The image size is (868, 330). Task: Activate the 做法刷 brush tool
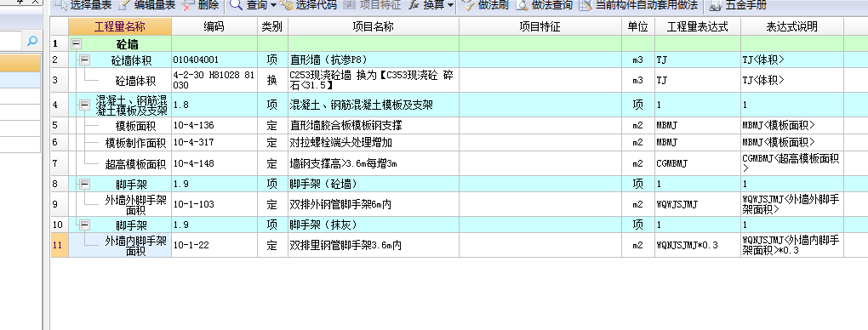(x=485, y=6)
